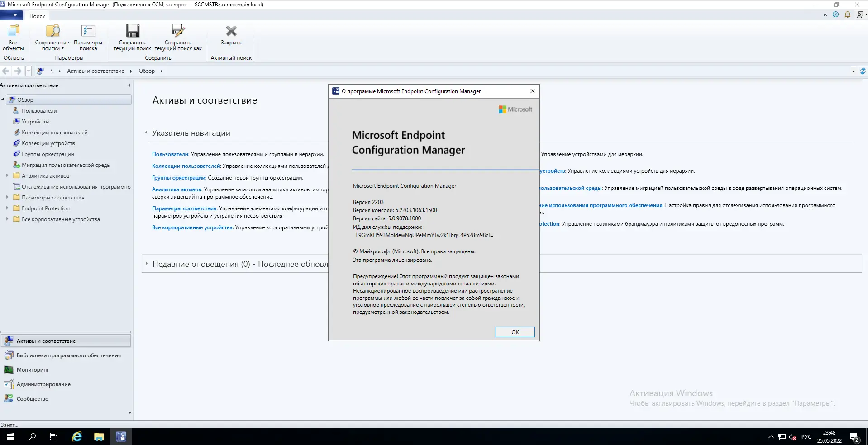Select Коллекции пользователей tree node
Screen dimensions: 868x445
click(x=55, y=133)
